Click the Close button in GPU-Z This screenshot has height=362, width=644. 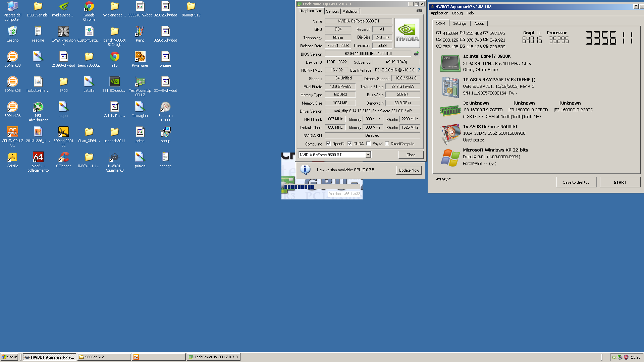(411, 155)
